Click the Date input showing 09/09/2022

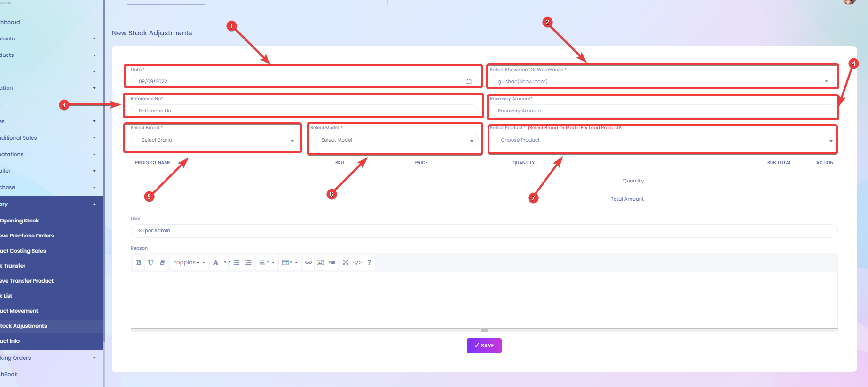305,81
